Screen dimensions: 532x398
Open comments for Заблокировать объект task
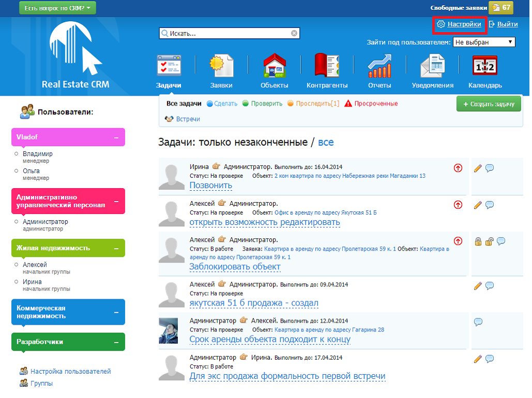coord(501,241)
